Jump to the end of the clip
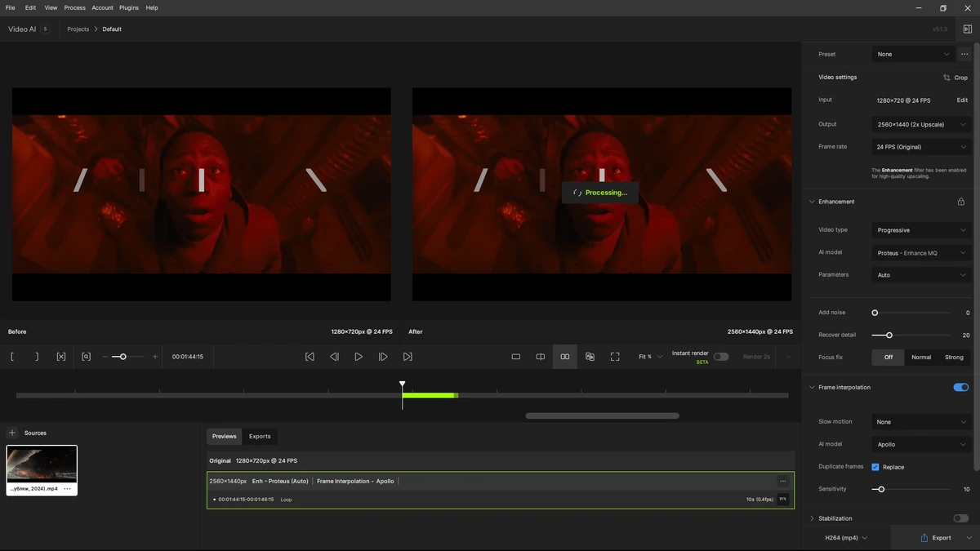The height and width of the screenshot is (551, 980). coord(408,357)
